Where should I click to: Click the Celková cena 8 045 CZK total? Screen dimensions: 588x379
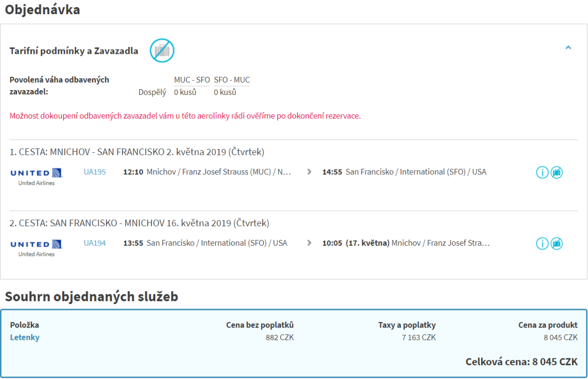tap(521, 362)
